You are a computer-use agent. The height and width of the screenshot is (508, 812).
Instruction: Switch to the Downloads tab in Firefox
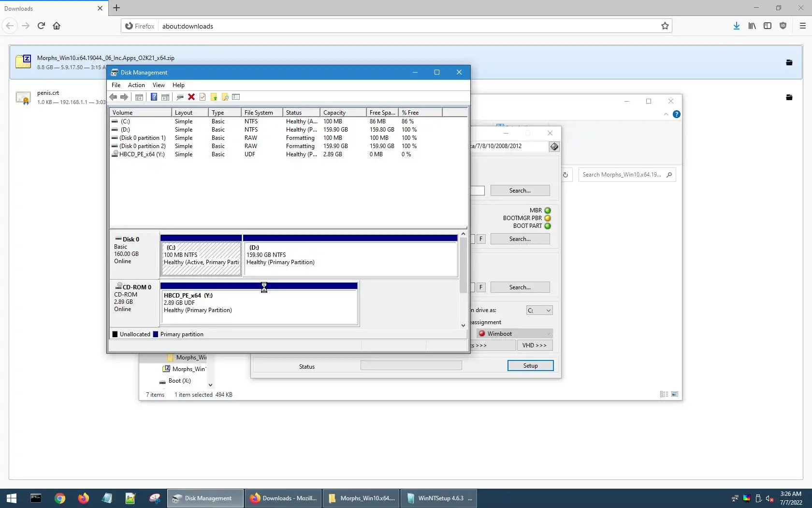(53, 8)
